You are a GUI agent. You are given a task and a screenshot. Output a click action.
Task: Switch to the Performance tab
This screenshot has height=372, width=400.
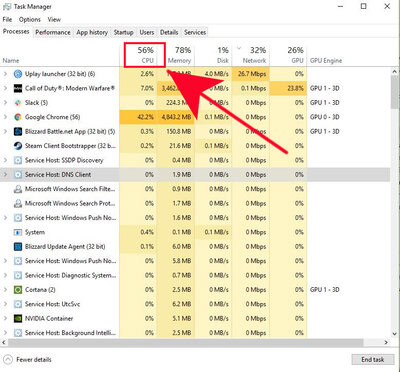pos(53,32)
